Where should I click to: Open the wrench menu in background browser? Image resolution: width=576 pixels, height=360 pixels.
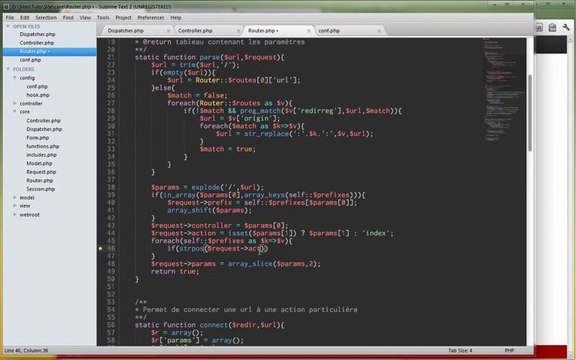(566, 27)
